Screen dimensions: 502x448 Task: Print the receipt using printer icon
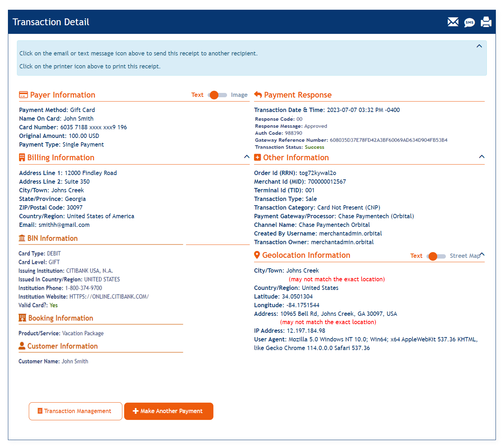[486, 22]
